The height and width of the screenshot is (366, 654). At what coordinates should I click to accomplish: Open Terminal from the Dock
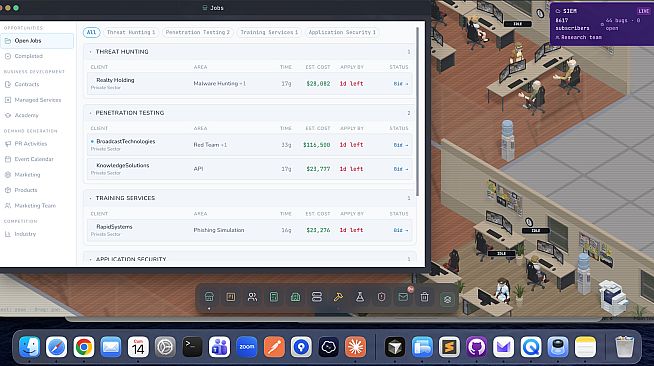click(192, 347)
